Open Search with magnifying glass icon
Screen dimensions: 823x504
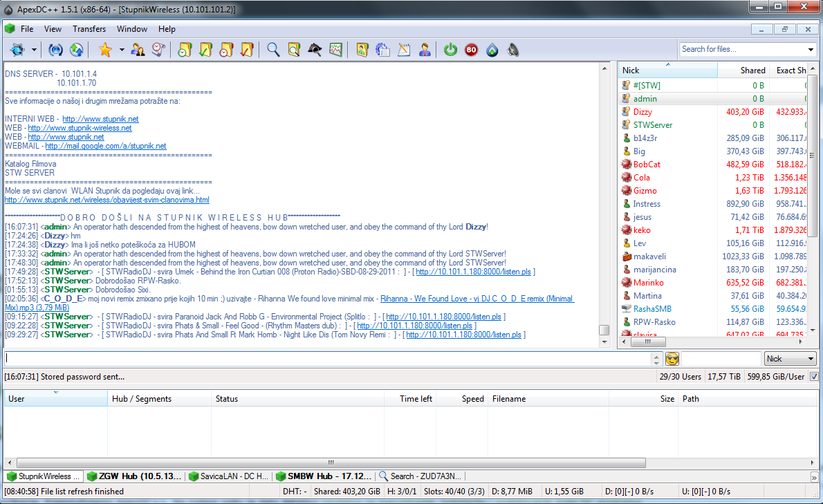pos(273,50)
